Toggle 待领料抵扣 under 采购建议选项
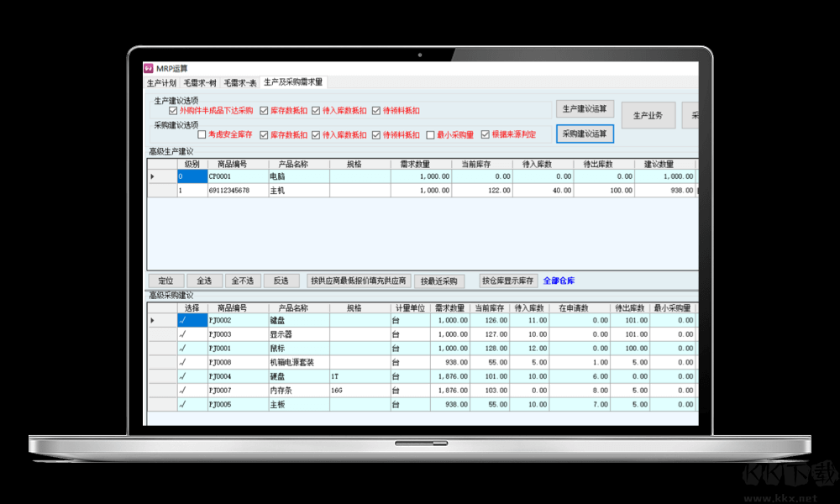 tap(376, 135)
